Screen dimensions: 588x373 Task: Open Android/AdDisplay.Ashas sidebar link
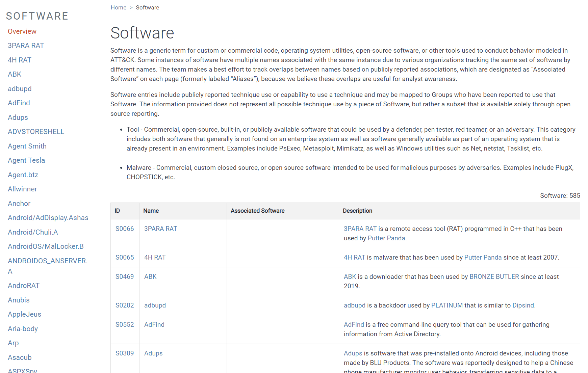tap(48, 218)
